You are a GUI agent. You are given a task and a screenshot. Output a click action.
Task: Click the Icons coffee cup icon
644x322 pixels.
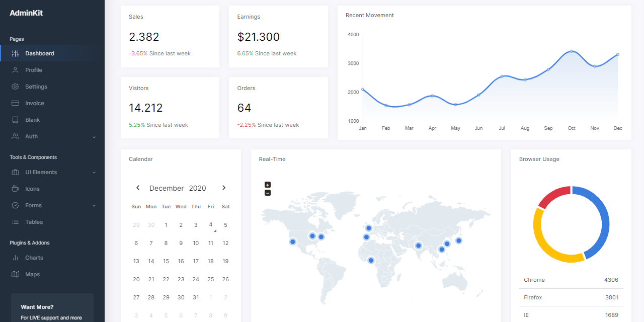[x=15, y=189]
